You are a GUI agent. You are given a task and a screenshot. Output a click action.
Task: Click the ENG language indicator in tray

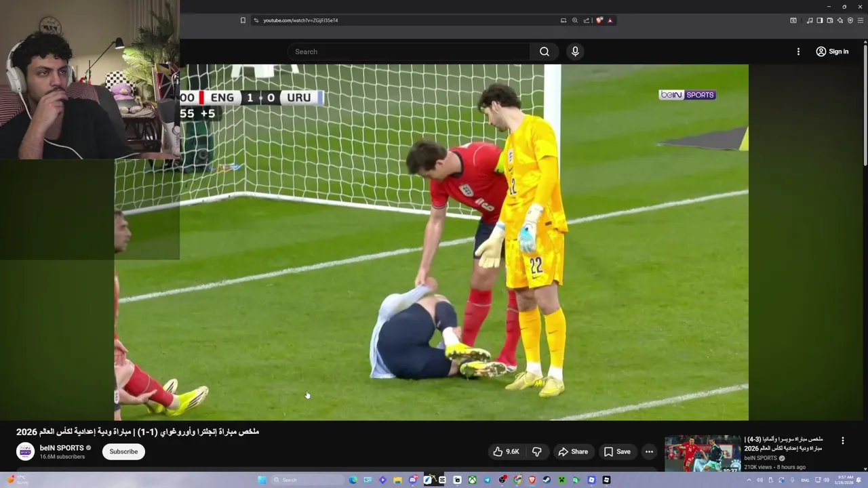[x=805, y=480]
